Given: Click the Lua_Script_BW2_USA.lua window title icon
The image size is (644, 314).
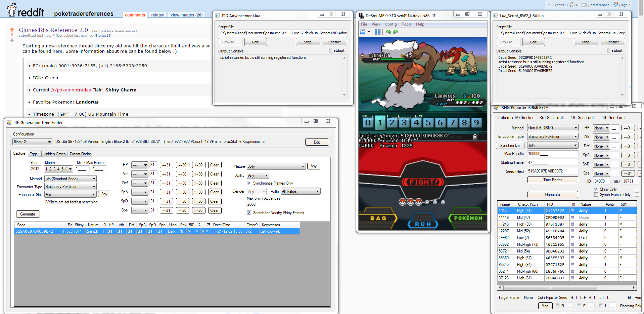Looking at the screenshot, I should [495, 15].
